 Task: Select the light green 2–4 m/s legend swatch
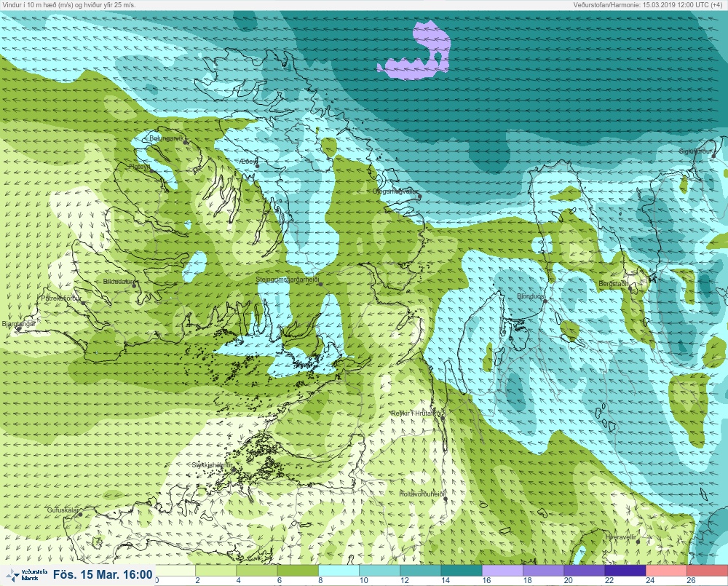coord(216,570)
